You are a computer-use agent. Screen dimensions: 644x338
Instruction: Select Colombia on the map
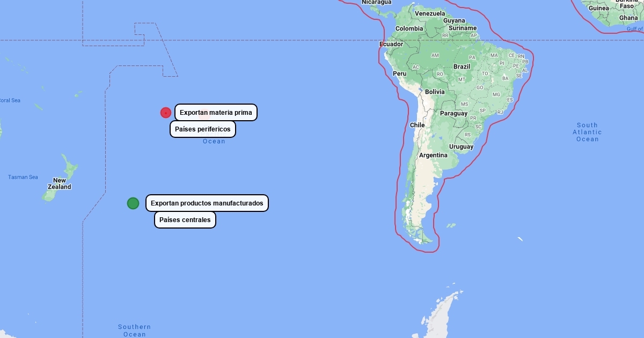point(409,28)
